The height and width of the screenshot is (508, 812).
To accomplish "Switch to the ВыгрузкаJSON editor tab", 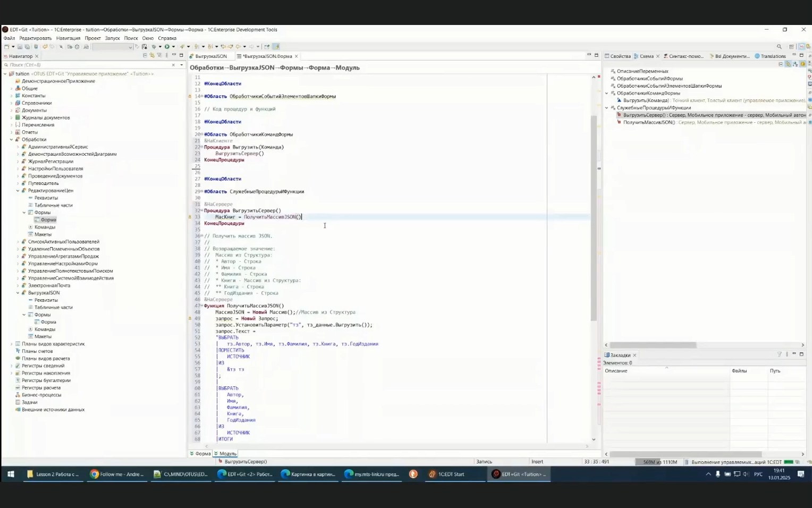I will 210,56.
